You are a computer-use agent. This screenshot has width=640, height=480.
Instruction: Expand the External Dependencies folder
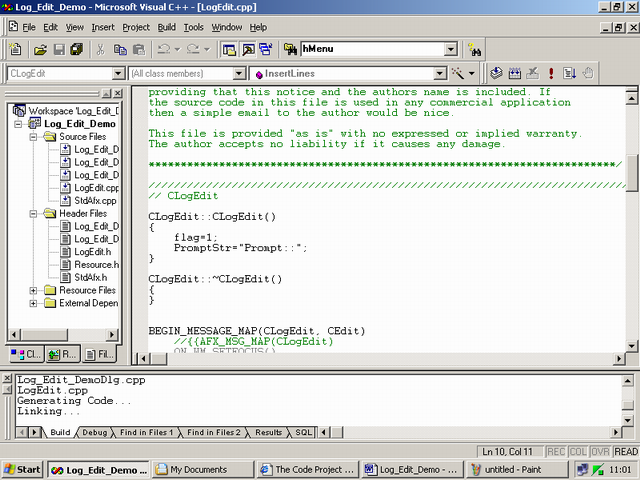33,303
